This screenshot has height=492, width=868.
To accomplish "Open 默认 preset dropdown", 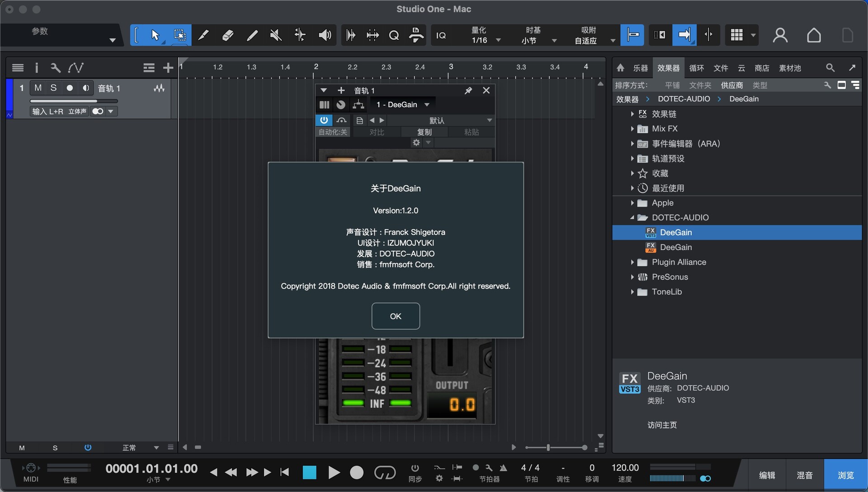I will [x=440, y=120].
